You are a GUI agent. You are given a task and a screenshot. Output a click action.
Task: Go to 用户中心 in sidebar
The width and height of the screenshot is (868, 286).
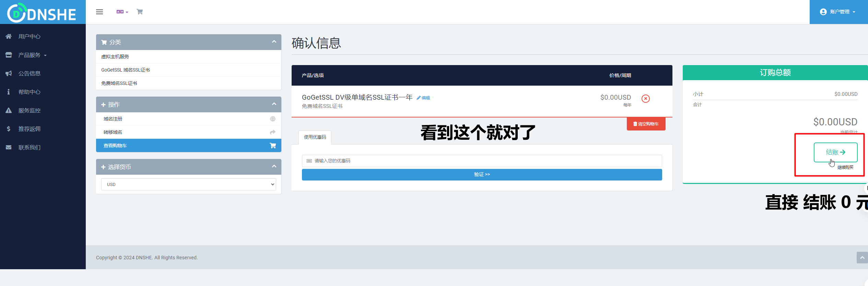click(x=30, y=36)
